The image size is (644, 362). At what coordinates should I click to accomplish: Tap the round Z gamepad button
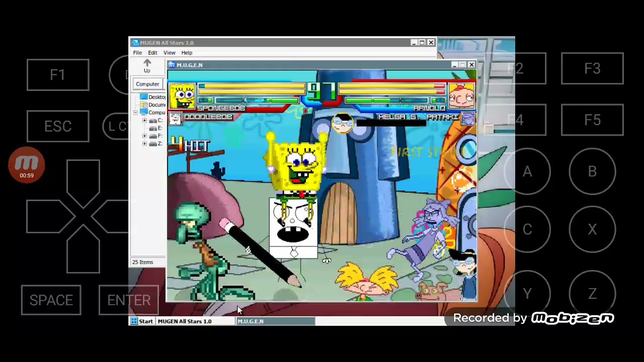pos(592,294)
